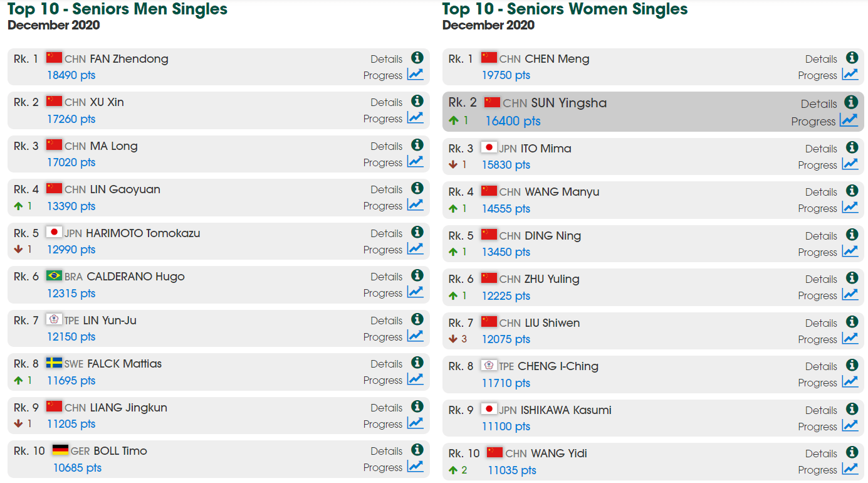Open Details link for LIN Gaoyuan
868x483 pixels.
click(x=386, y=189)
